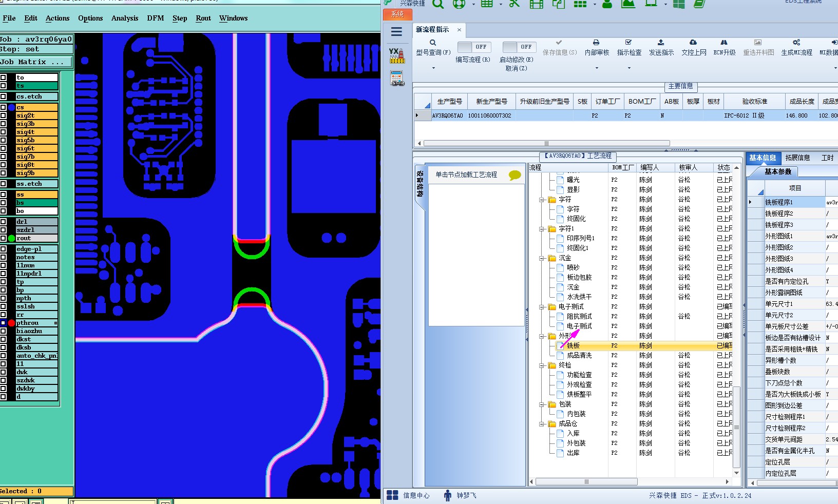Click the 指示检查 check icon
838x504 pixels.
[628, 43]
